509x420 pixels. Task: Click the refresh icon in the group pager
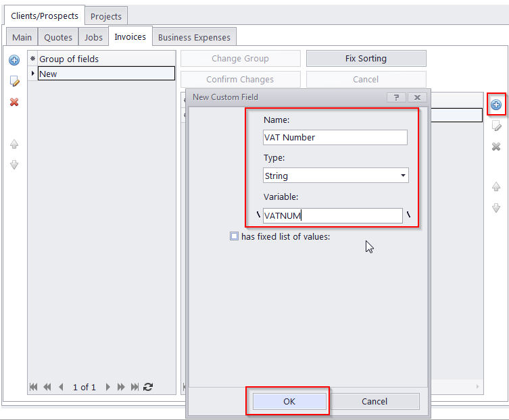tap(148, 387)
